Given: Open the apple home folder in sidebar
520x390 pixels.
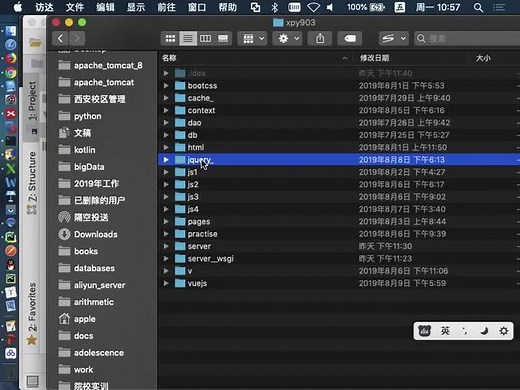Looking at the screenshot, I should 77,319.
